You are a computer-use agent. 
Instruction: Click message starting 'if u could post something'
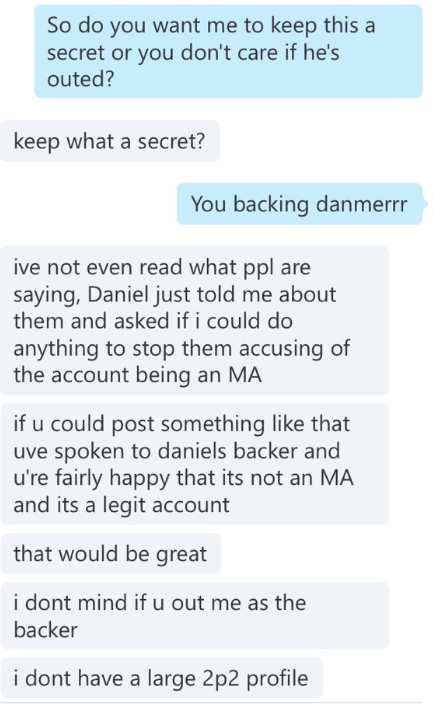click(195, 464)
